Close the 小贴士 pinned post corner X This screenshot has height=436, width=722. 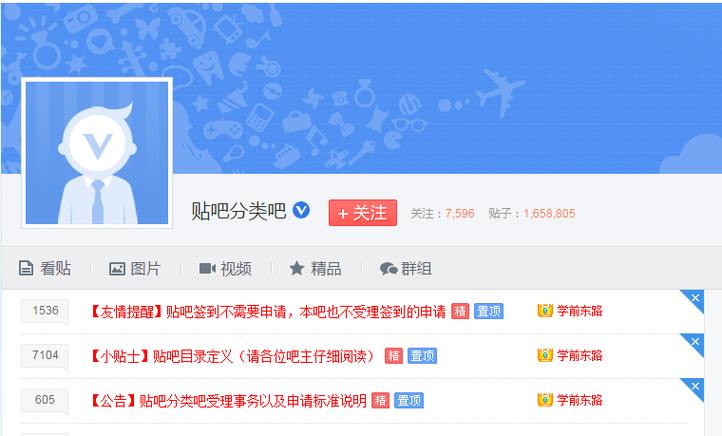click(695, 342)
